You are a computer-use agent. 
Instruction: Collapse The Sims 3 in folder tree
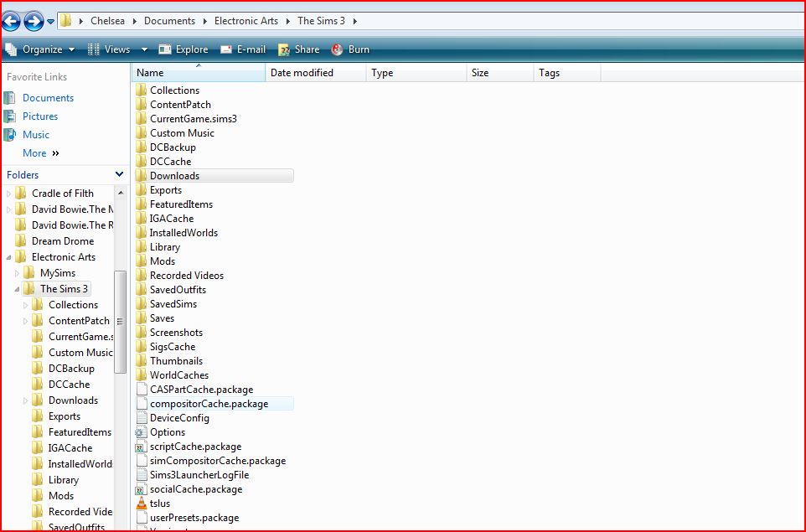(x=17, y=289)
